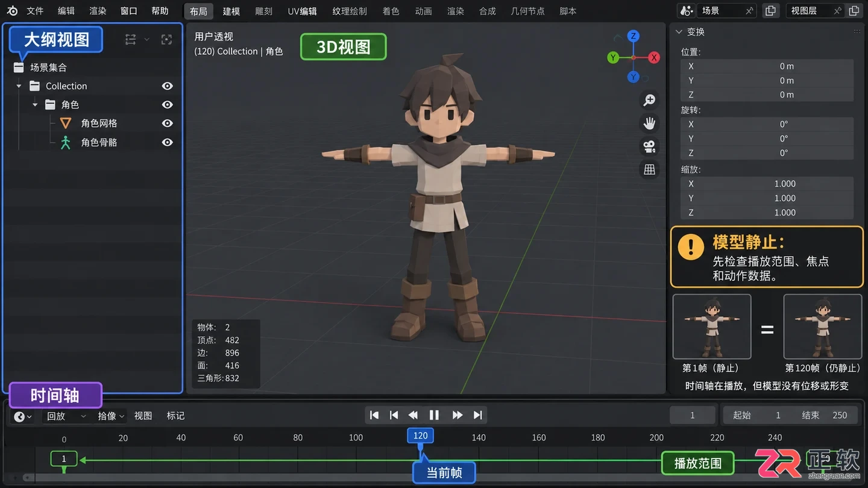Open the 标记 menu in the timeline

click(175, 416)
